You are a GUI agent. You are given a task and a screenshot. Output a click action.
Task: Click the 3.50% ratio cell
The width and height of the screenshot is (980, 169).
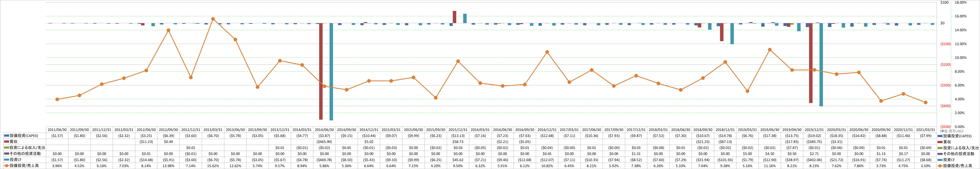926,166
